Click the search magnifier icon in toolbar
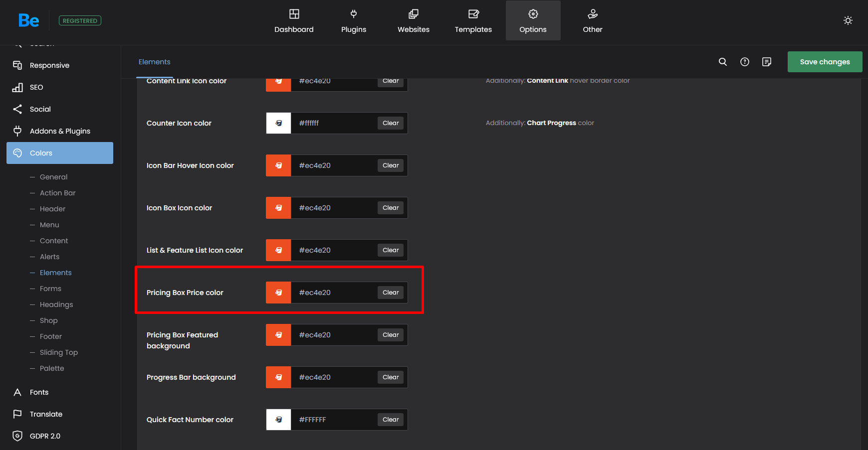Screen dimensions: 868x450 (722, 62)
